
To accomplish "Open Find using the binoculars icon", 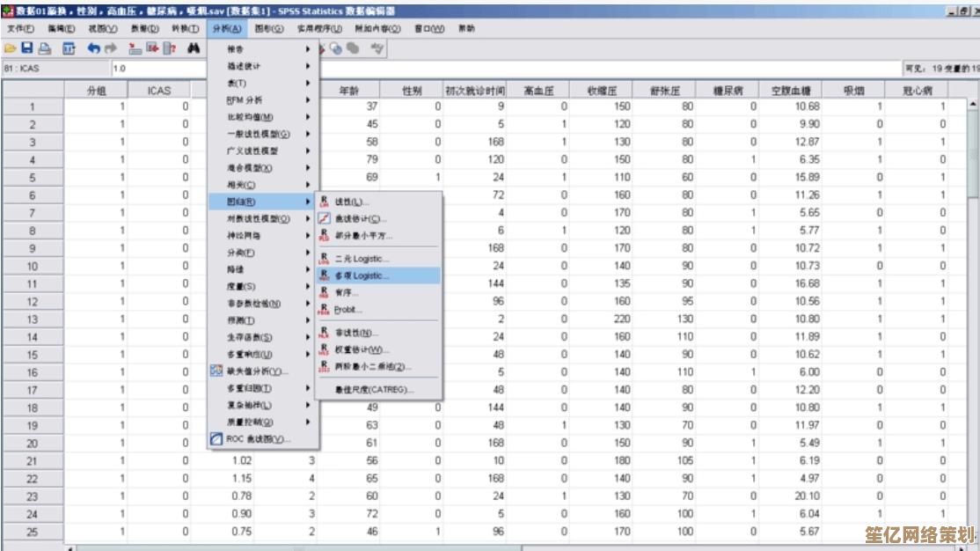I will point(194,47).
